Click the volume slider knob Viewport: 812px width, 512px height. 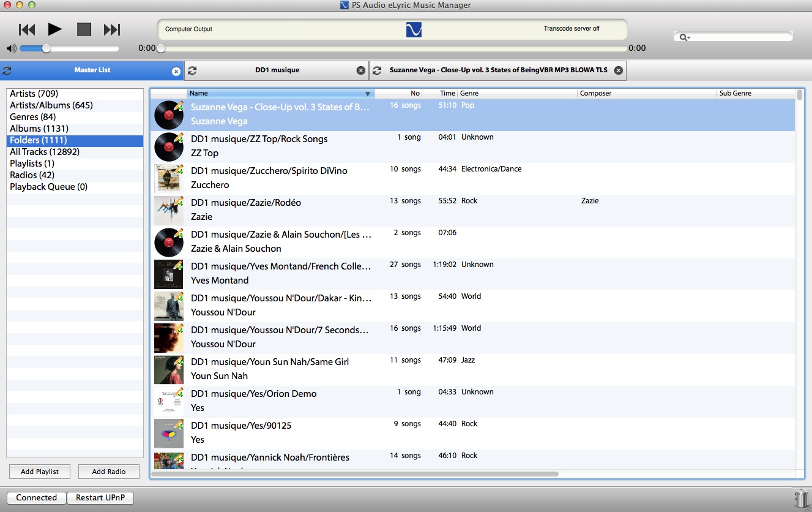click(46, 48)
